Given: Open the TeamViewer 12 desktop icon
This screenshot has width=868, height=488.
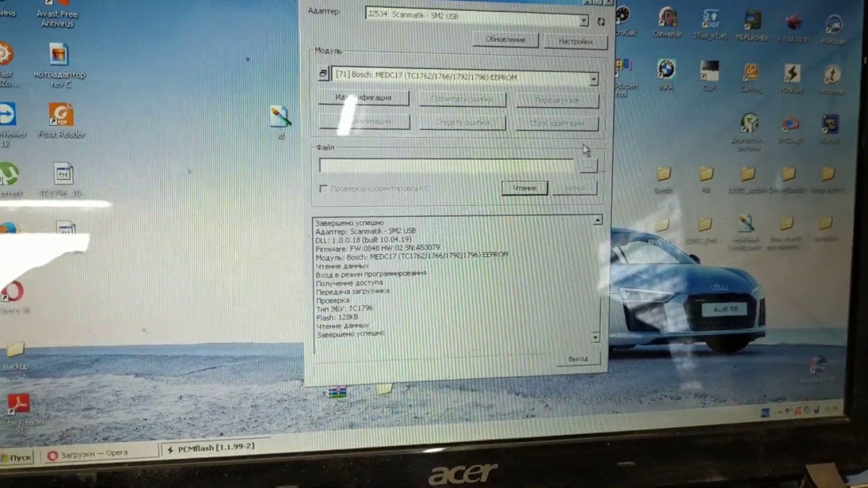Looking at the screenshot, I should pyautogui.click(x=8, y=124).
